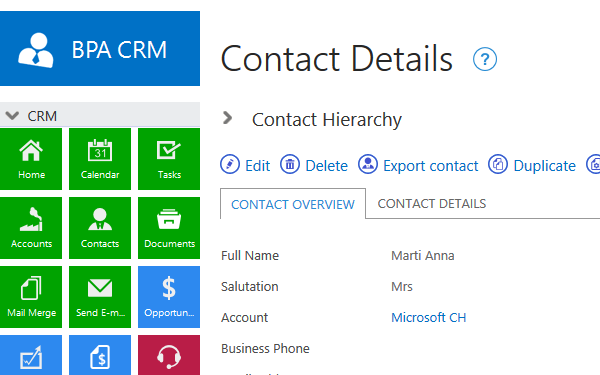Click the Export contact person icon
The height and width of the screenshot is (375, 600).
click(x=368, y=165)
